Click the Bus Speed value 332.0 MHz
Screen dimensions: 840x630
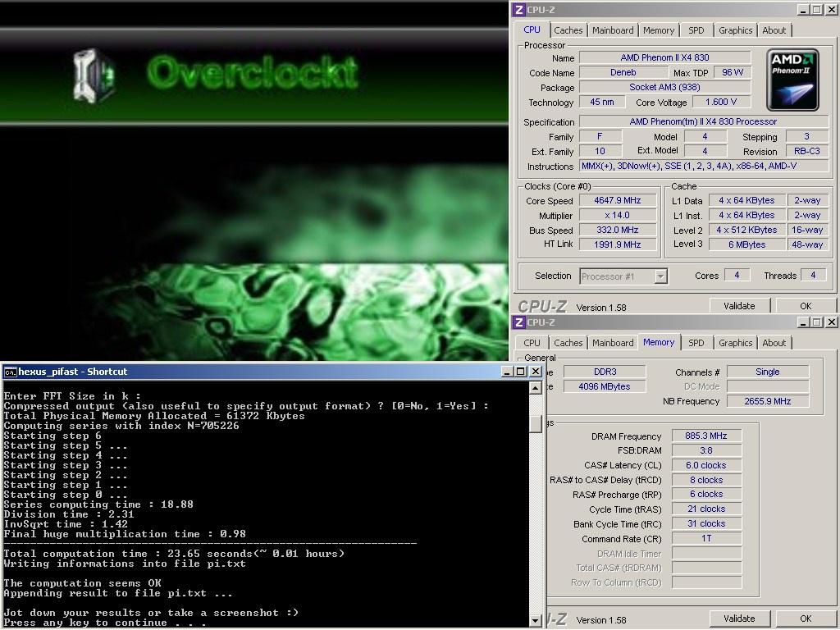coord(618,230)
